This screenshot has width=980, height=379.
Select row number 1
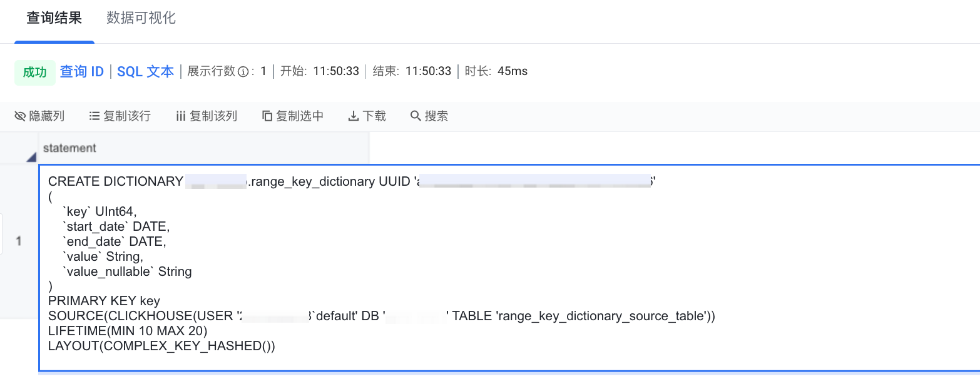pyautogui.click(x=19, y=241)
